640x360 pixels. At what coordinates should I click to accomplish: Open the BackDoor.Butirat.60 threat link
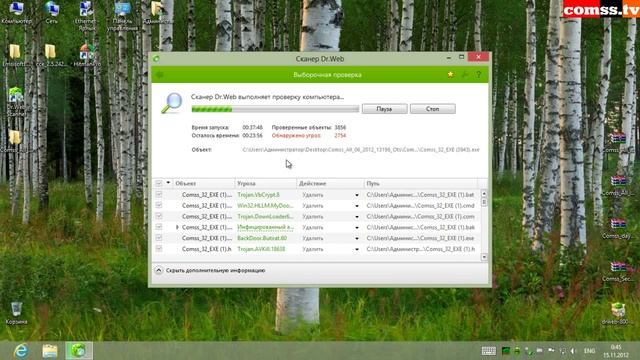point(262,238)
